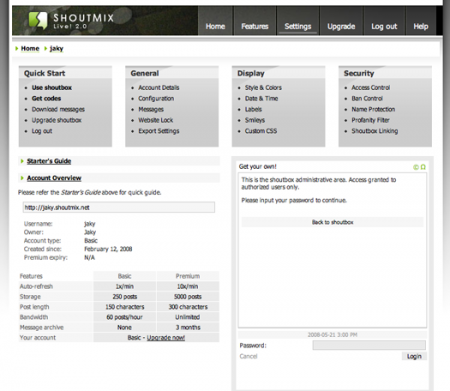Click the shoutbox URL field jaky.shoutmix.net
This screenshot has width=450, height=391.
click(119, 207)
